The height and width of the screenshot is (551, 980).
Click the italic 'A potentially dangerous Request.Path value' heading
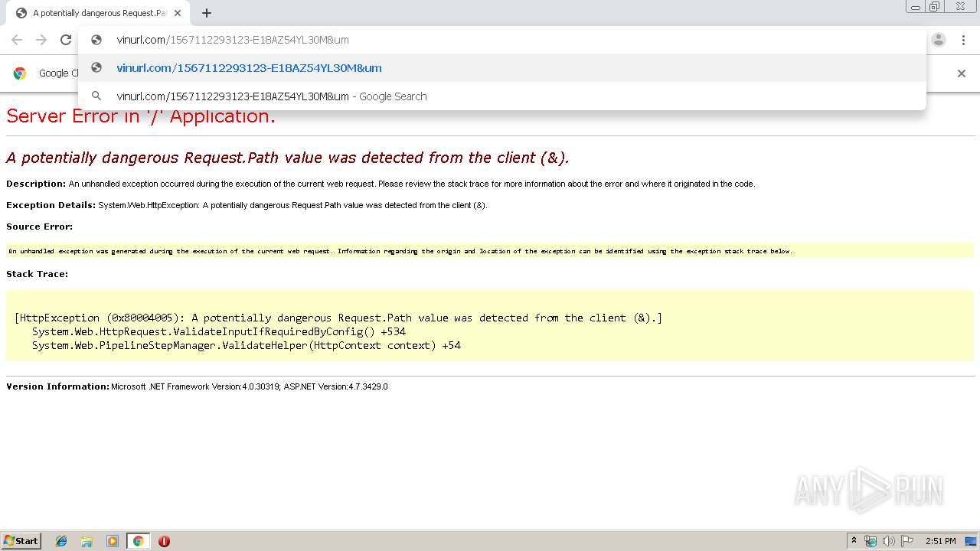click(x=288, y=158)
